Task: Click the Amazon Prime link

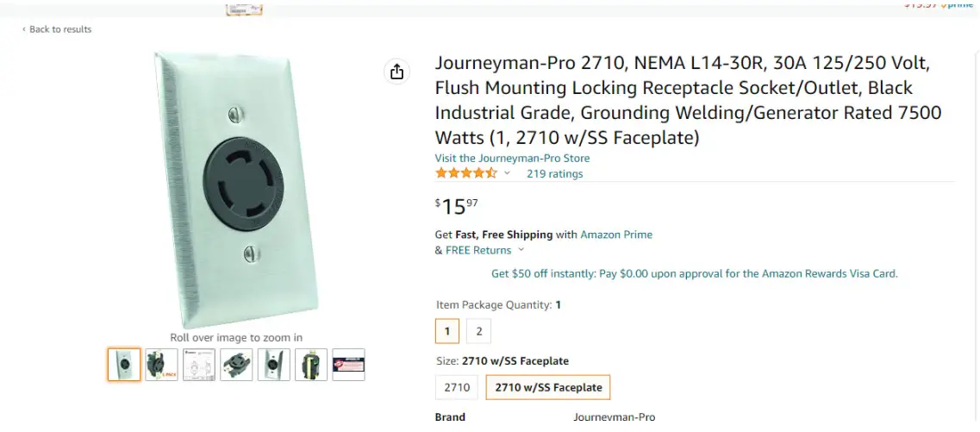Action: (616, 235)
